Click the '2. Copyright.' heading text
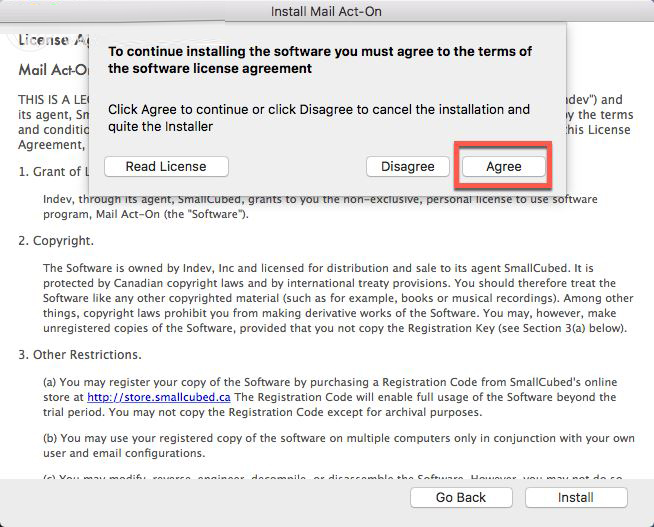 pyautogui.click(x=56, y=241)
